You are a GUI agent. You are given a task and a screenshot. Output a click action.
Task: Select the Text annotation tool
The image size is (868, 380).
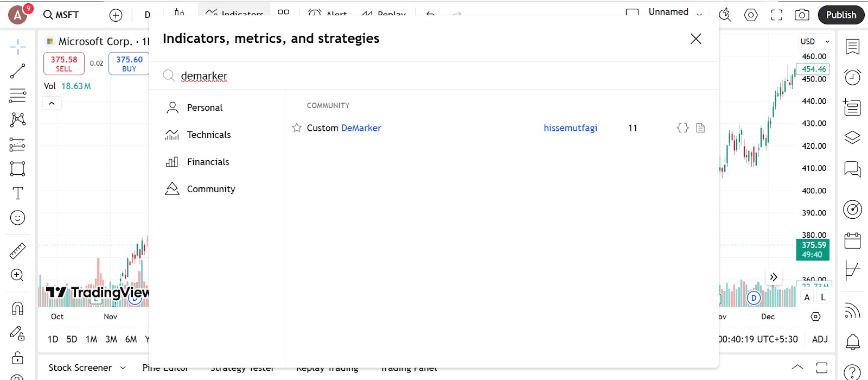point(18,193)
